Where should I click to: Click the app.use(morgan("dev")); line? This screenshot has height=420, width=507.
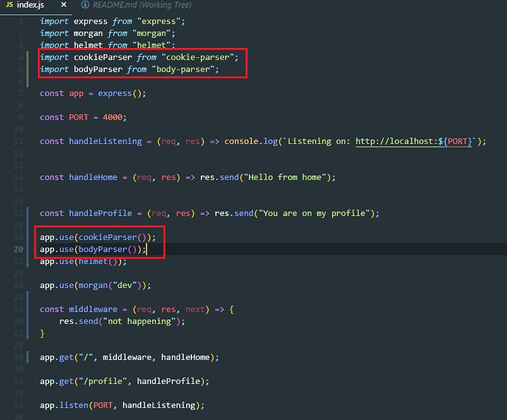pyautogui.click(x=95, y=285)
